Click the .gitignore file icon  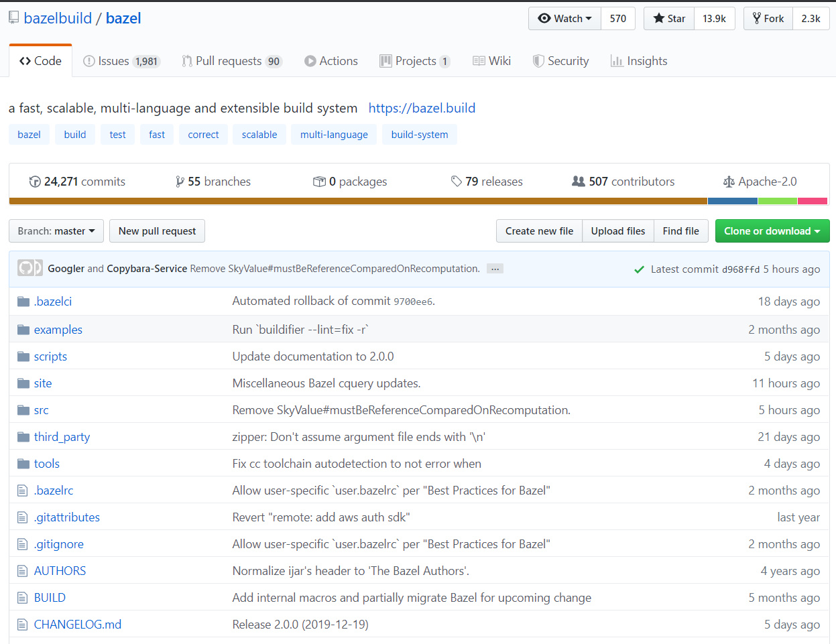pos(23,544)
